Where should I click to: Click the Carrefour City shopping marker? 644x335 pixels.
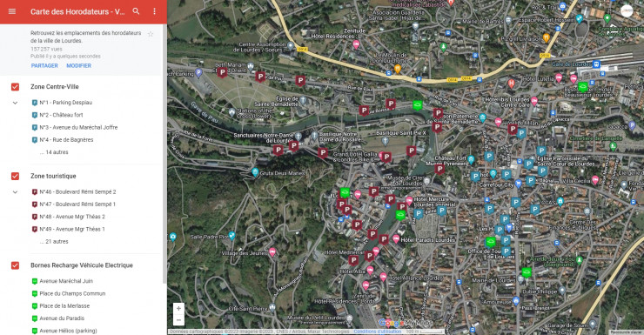[x=519, y=183]
